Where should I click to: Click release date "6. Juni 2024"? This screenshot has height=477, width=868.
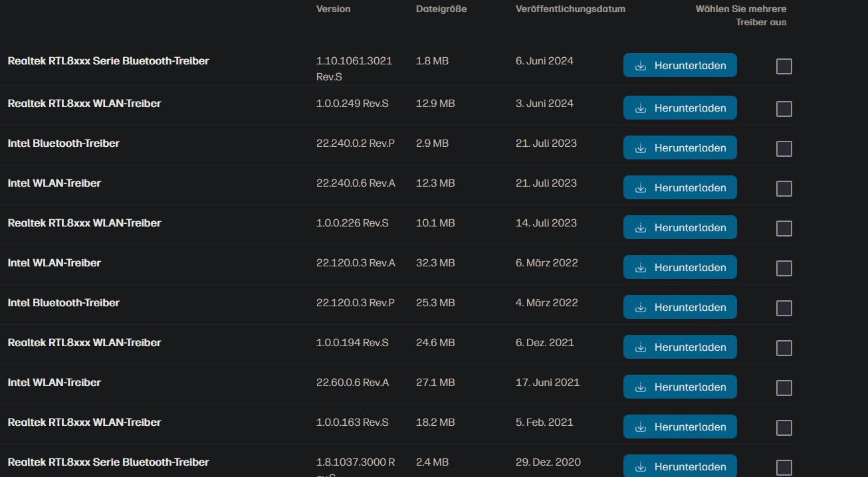click(x=544, y=61)
